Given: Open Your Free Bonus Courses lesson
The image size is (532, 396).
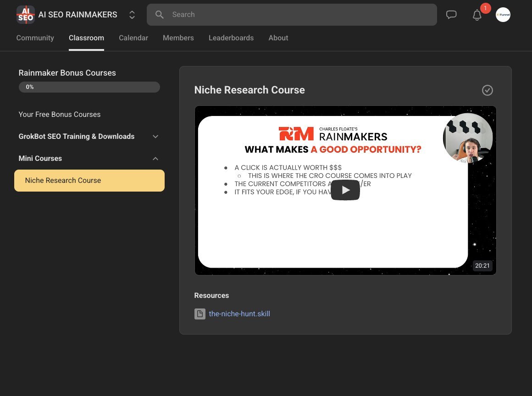Looking at the screenshot, I should coord(59,115).
